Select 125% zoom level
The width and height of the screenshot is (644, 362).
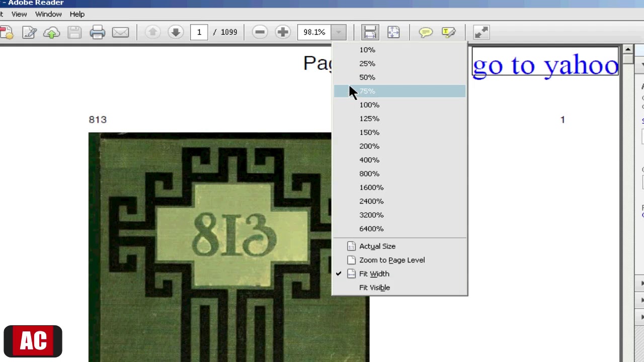point(399,118)
